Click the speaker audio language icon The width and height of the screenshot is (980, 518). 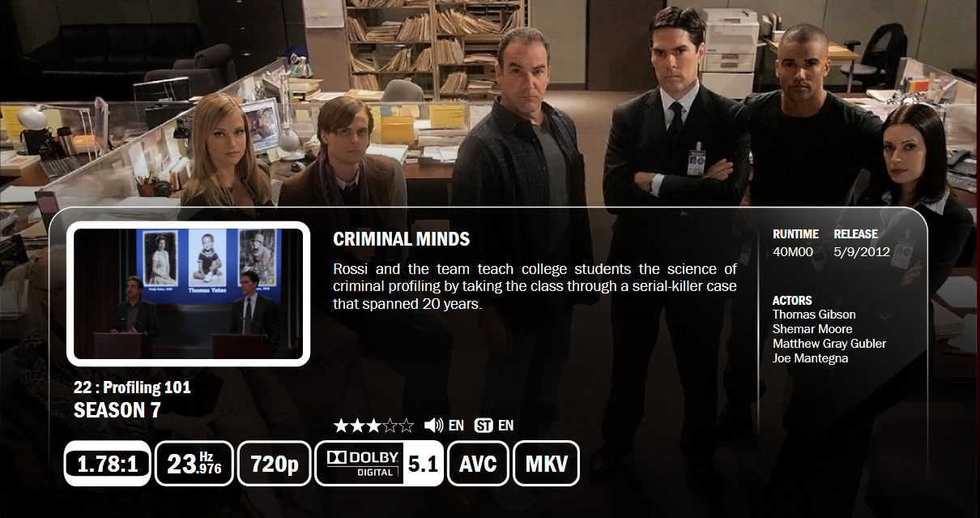click(433, 426)
